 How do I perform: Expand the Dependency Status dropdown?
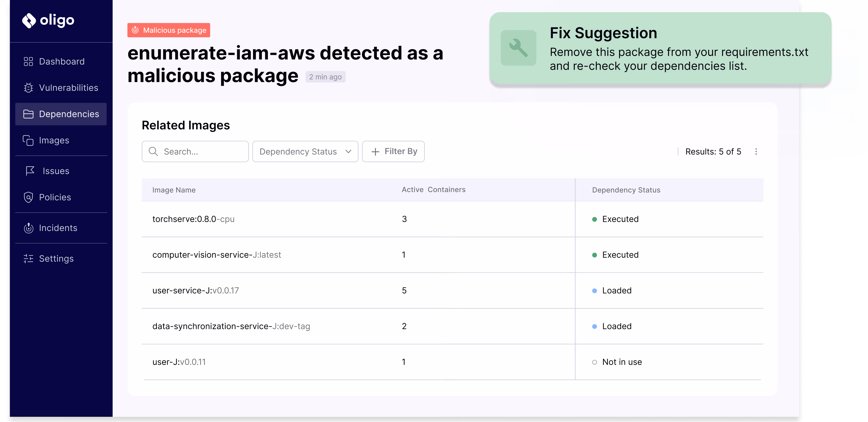click(x=305, y=151)
